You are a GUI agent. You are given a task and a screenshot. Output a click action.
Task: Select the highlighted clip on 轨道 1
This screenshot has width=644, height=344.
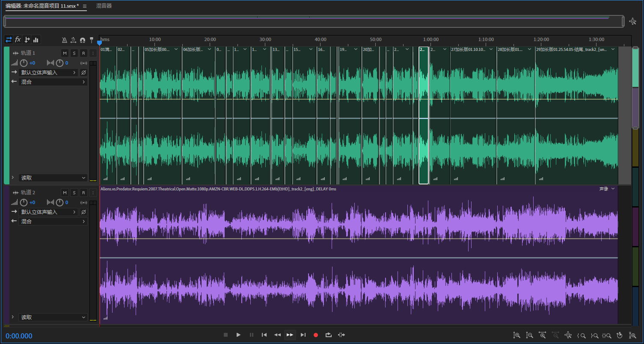pos(423,116)
